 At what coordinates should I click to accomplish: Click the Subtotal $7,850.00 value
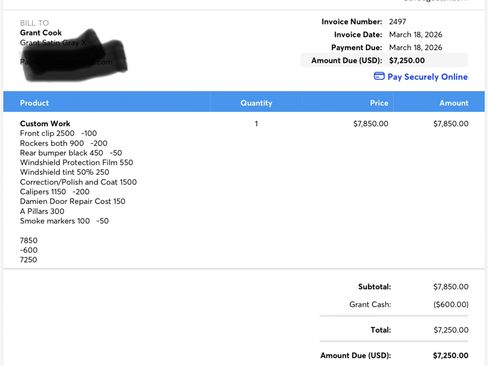tap(451, 287)
